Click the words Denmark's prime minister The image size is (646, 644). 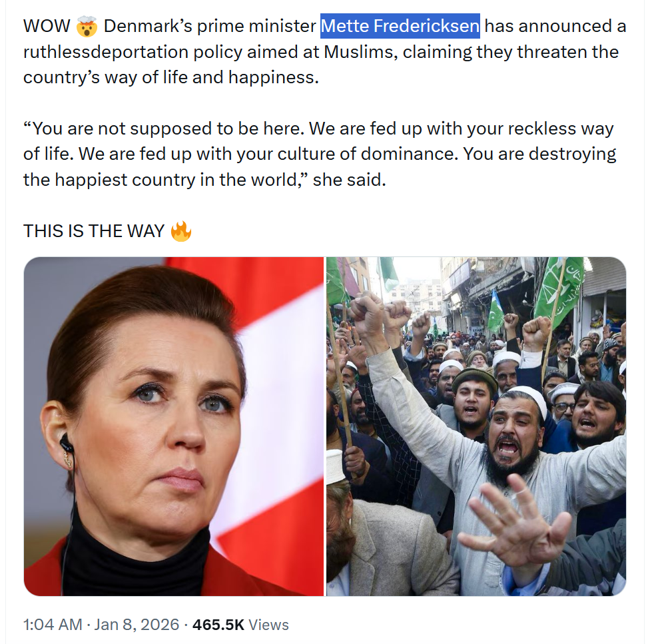click(x=210, y=27)
